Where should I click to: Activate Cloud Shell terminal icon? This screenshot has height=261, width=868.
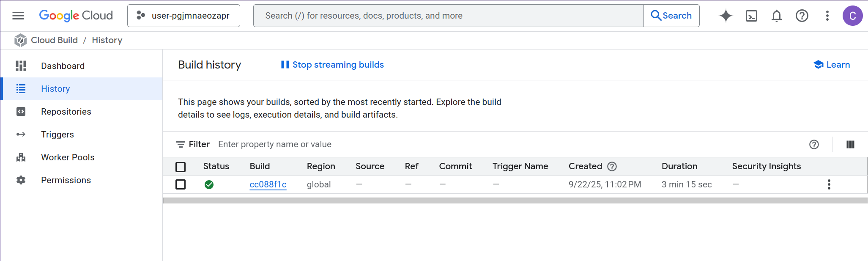(x=751, y=16)
